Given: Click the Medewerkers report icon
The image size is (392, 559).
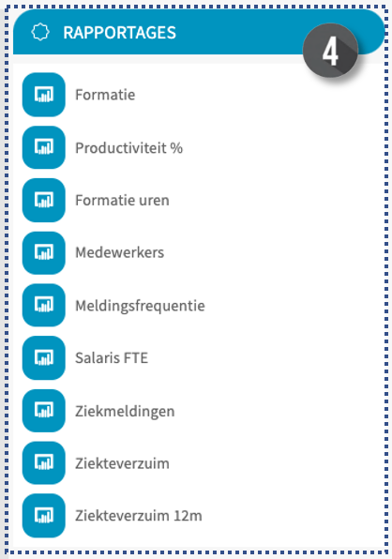Looking at the screenshot, I should point(44,252).
